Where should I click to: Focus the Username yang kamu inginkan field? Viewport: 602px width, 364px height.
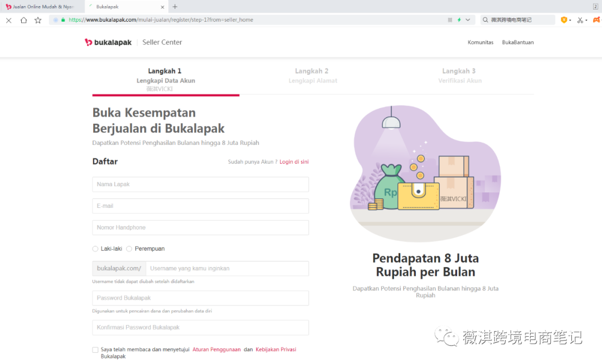(227, 268)
